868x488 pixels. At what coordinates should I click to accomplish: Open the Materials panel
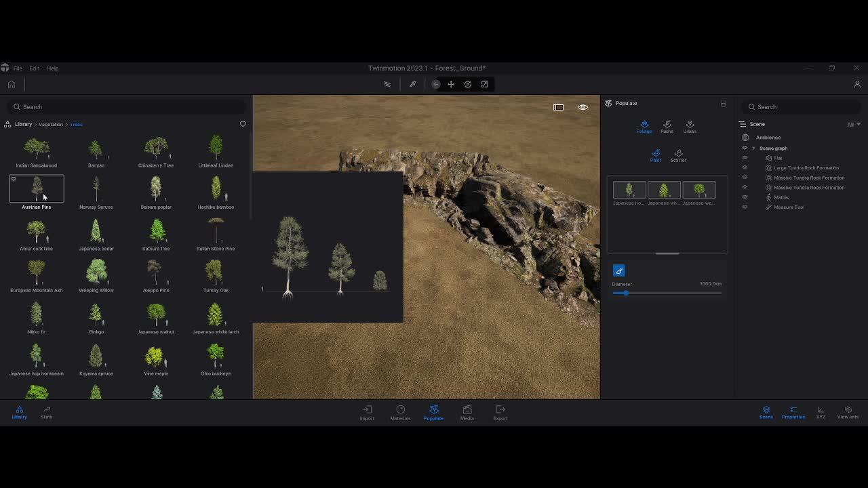[x=400, y=413]
